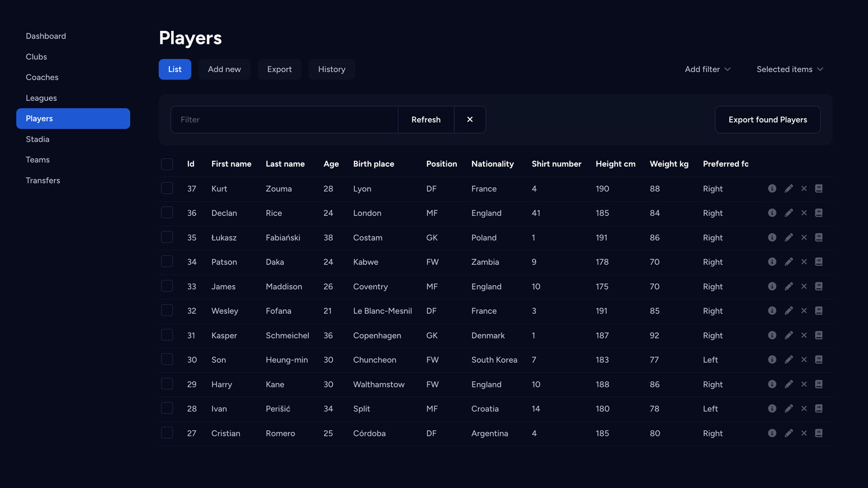Open the Add new tab

pos(224,69)
